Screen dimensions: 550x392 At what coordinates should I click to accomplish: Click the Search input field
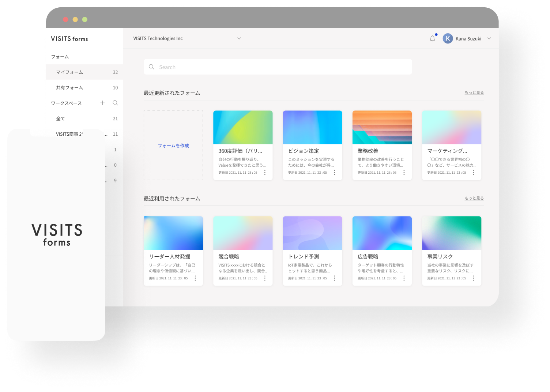click(278, 67)
